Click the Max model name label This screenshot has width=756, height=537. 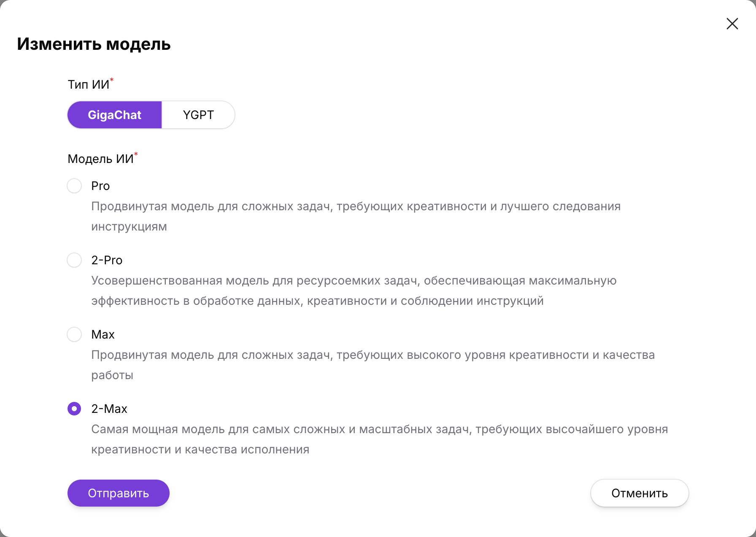click(103, 334)
